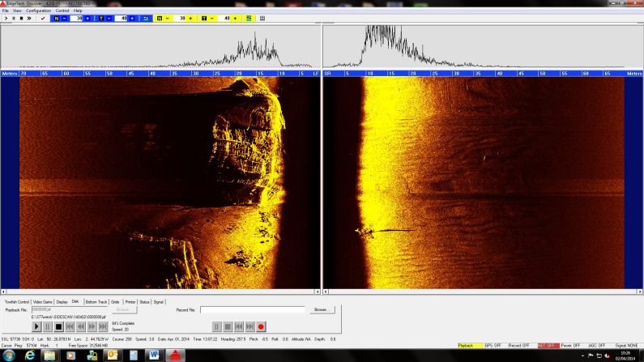Switch to the Video Gains tab
Screen dimensions: 644x362
(x=43, y=302)
